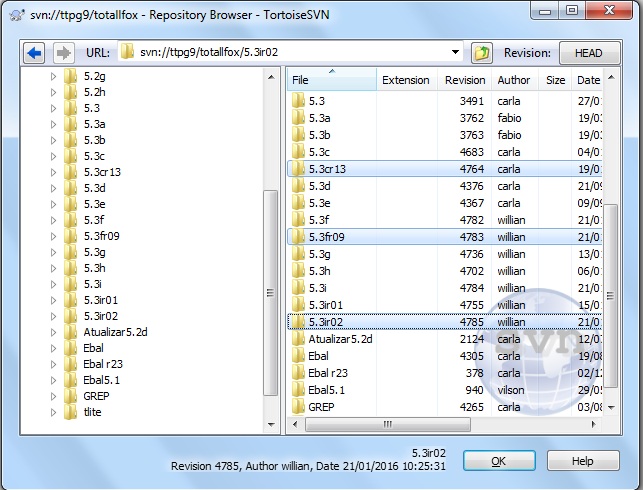Click revision value 4702 in file list
The width and height of the screenshot is (643, 490).
point(472,271)
